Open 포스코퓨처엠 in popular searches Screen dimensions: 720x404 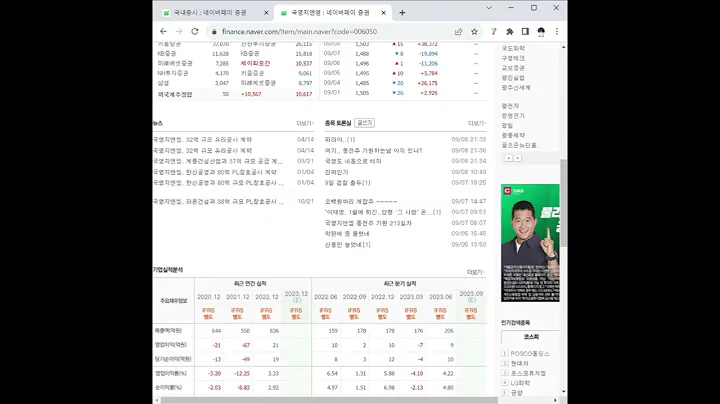click(529, 373)
